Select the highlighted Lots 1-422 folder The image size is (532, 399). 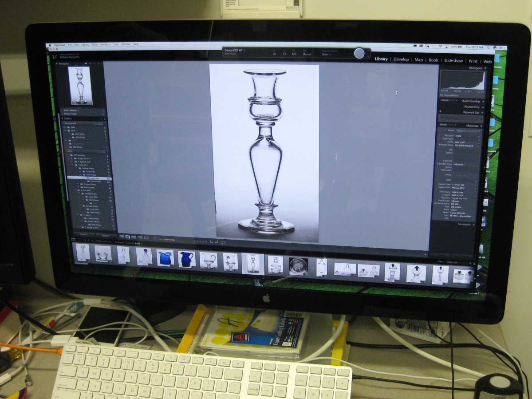89,178
